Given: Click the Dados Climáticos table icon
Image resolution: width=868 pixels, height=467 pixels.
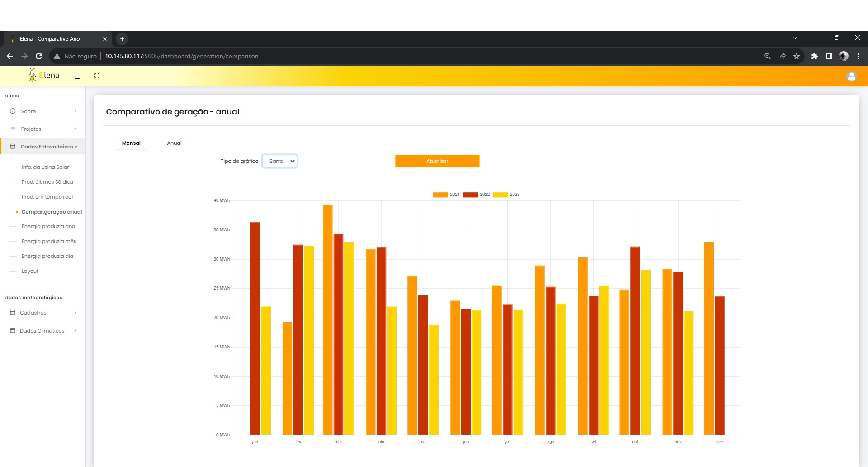Looking at the screenshot, I should pyautogui.click(x=13, y=331).
